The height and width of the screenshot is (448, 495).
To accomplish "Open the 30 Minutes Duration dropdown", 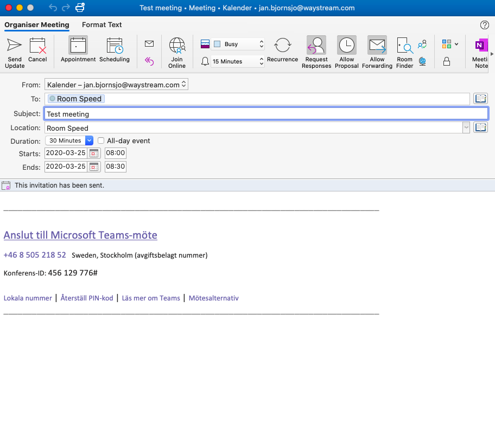I will click(69, 140).
